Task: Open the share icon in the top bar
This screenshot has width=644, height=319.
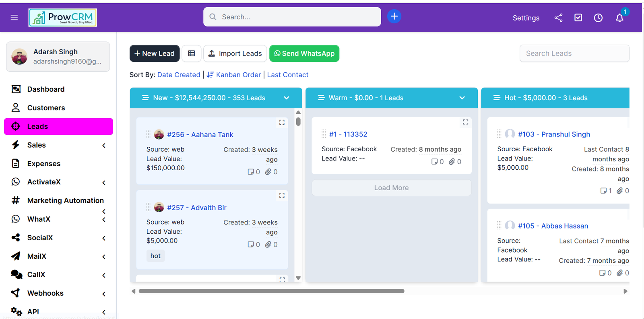Action: (558, 18)
